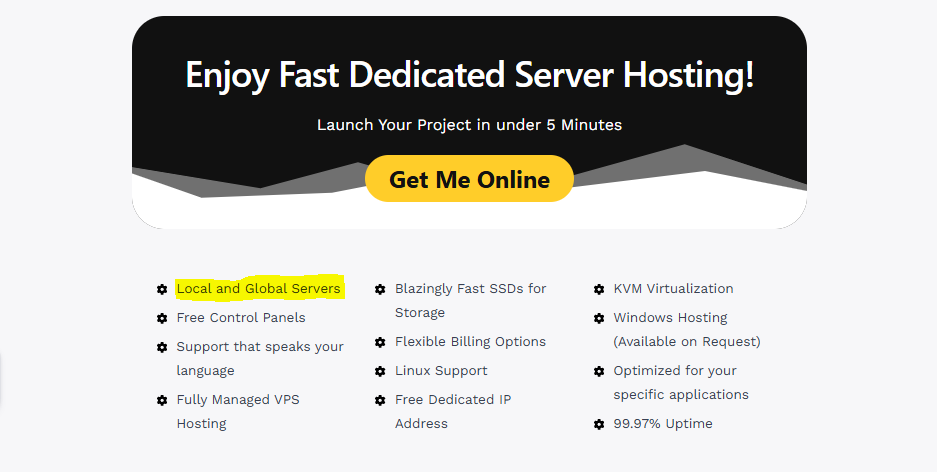
Task: Click the Enjoy Fast Dedicated Server Hosting heading
Action: pos(470,75)
